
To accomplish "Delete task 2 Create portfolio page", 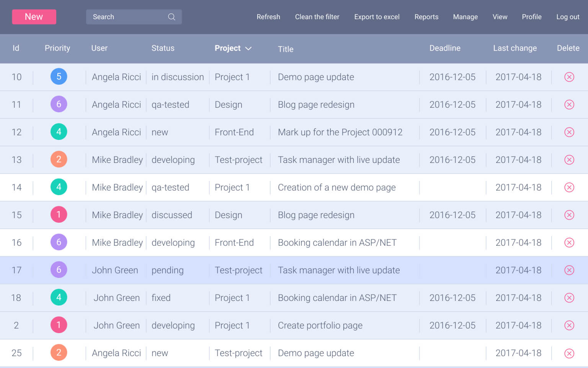I will pyautogui.click(x=569, y=325).
